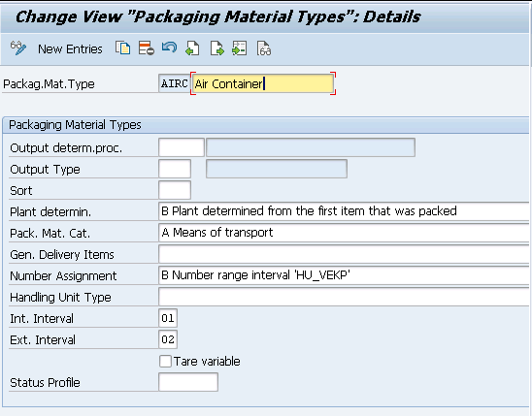The height and width of the screenshot is (416, 532).
Task: Open the Gen. Delivery Items dropdown
Action: [x=344, y=254]
